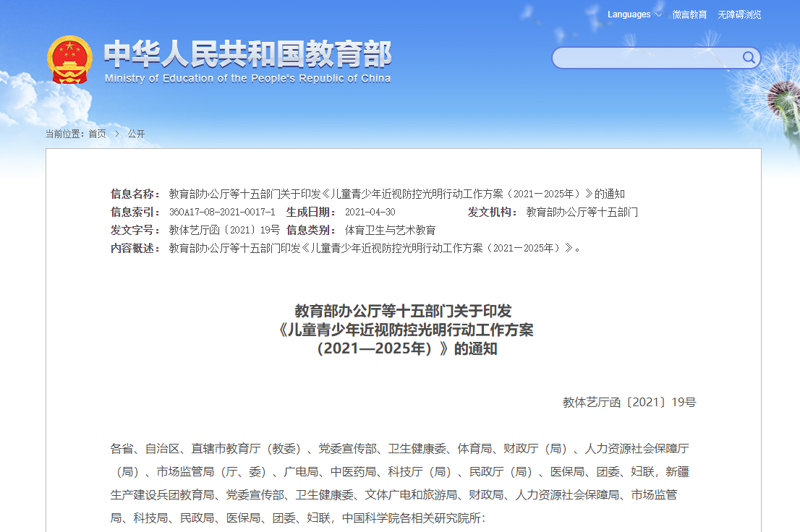Viewport: 800px width, 532px height.
Task: Go to 首页 in the breadcrumb
Action: tap(97, 134)
